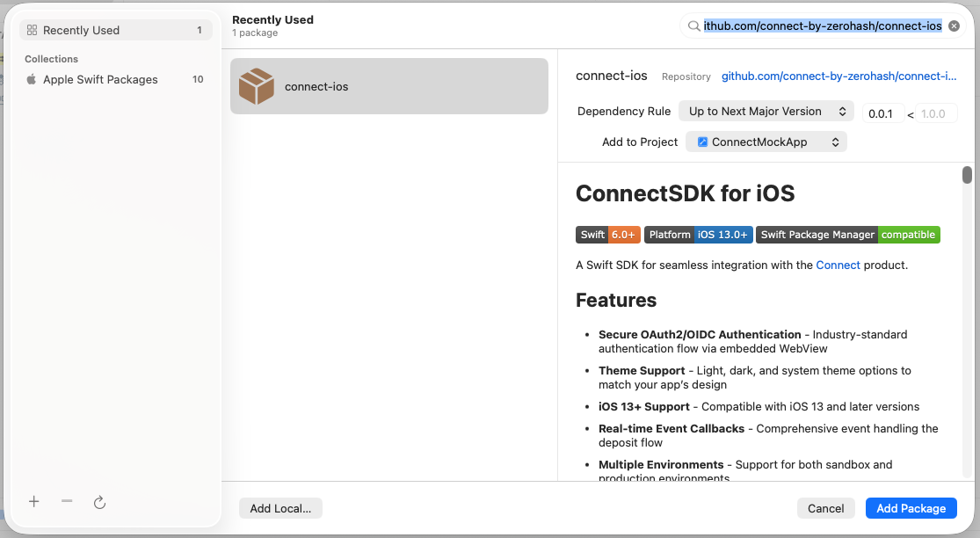The height and width of the screenshot is (538, 980).
Task: Click the Recently Used grid icon
Action: (32, 30)
